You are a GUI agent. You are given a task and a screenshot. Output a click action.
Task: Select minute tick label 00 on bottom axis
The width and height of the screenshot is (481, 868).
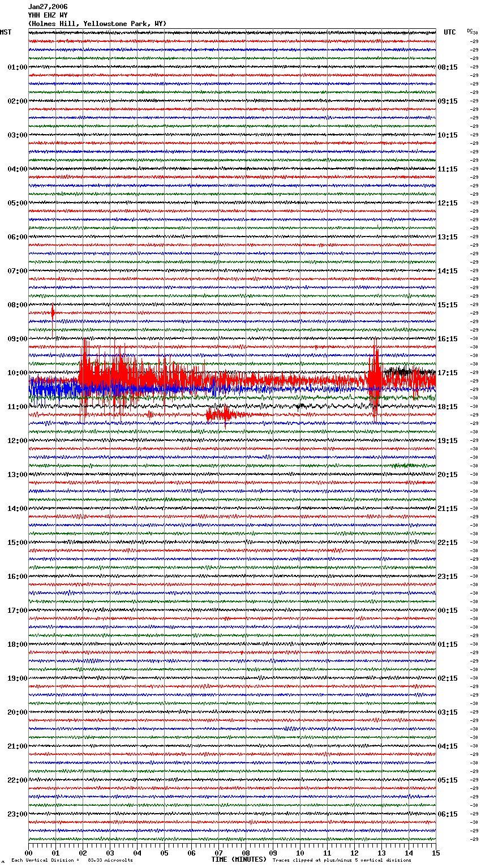tap(28, 853)
